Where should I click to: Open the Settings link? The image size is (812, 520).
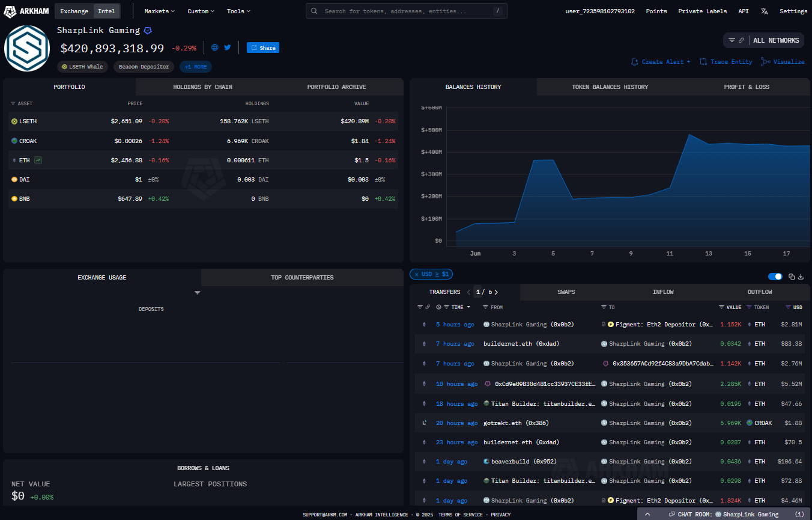click(793, 11)
